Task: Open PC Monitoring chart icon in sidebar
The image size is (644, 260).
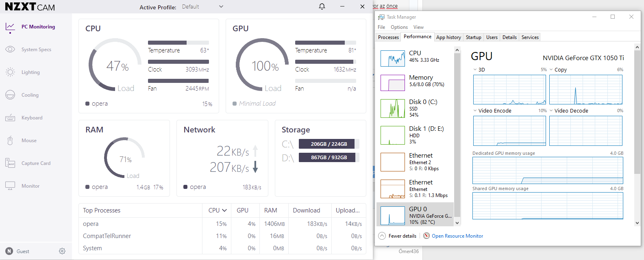Action: [x=10, y=27]
